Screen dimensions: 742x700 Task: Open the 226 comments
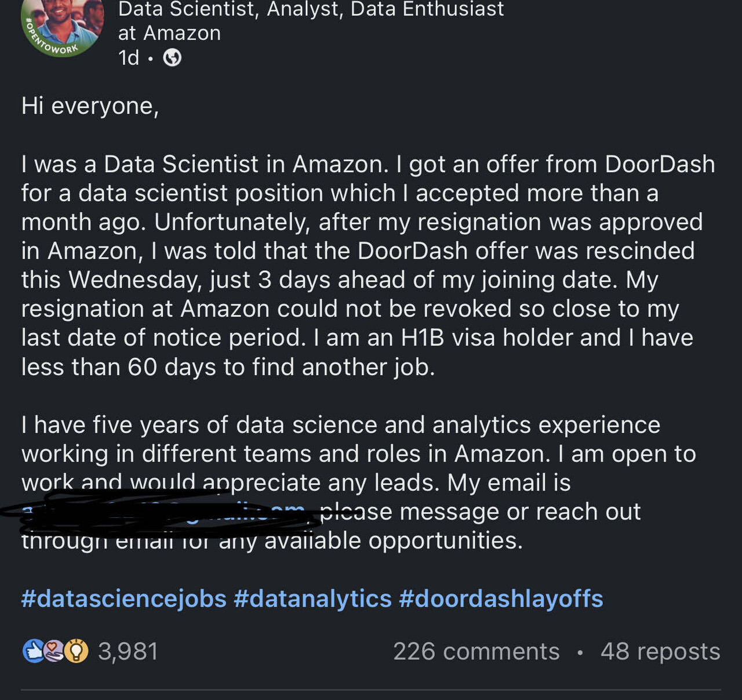click(x=476, y=651)
